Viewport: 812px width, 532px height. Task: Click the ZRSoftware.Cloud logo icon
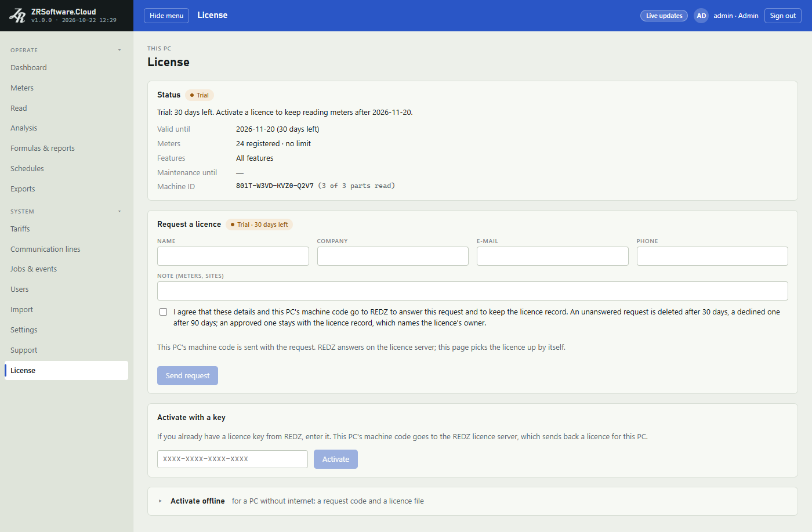[17, 16]
